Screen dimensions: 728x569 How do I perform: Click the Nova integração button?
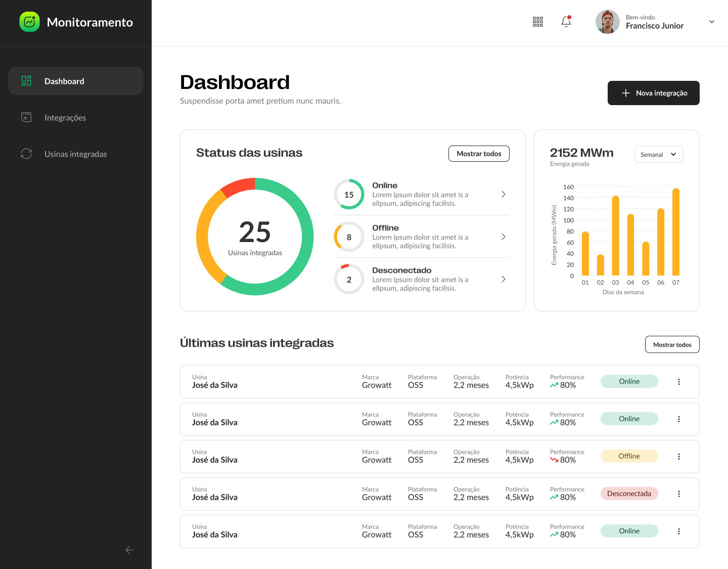pyautogui.click(x=654, y=93)
